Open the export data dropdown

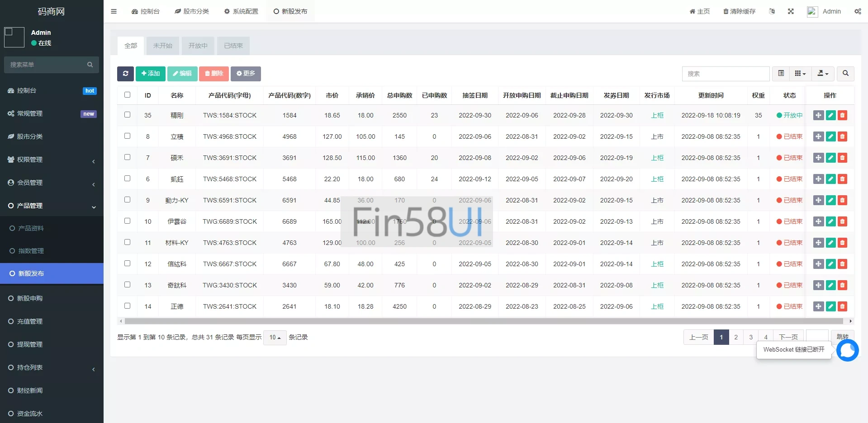click(823, 74)
